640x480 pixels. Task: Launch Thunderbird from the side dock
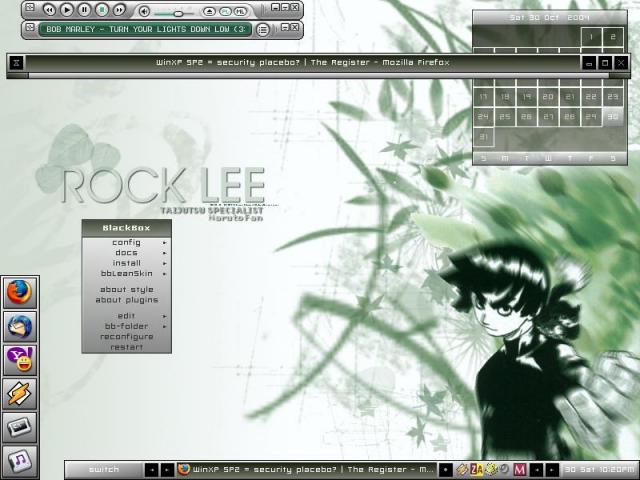[20, 327]
